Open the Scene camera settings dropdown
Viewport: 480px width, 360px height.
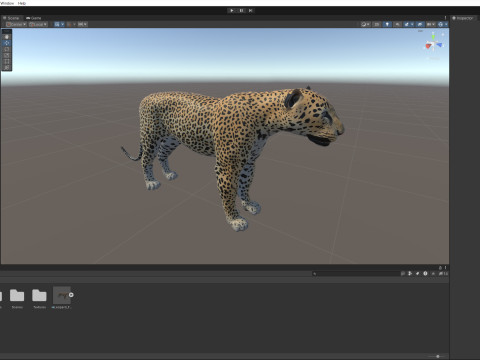431,24
